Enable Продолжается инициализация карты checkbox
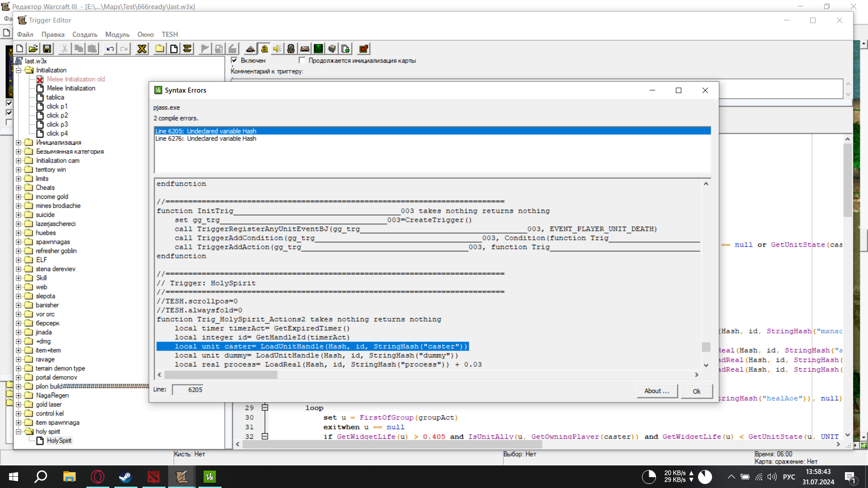 [302, 61]
